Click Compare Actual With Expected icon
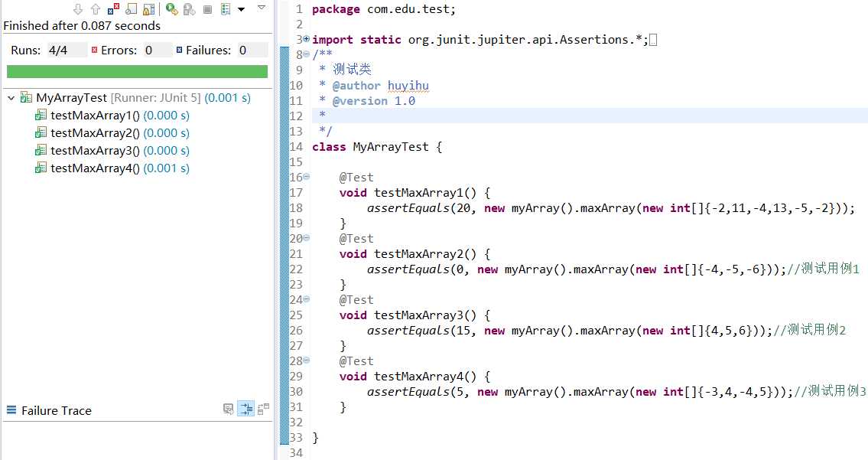The height and width of the screenshot is (460, 868). pyautogui.click(x=264, y=409)
